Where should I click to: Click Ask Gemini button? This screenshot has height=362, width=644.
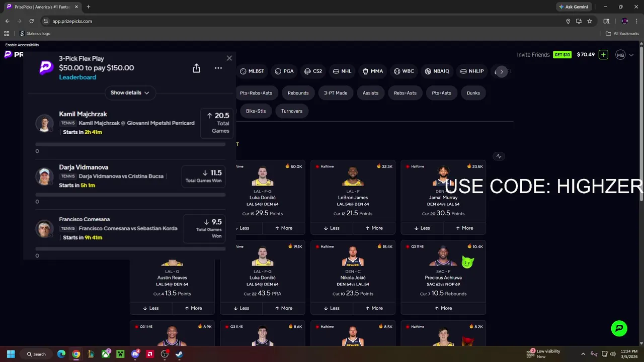574,7
